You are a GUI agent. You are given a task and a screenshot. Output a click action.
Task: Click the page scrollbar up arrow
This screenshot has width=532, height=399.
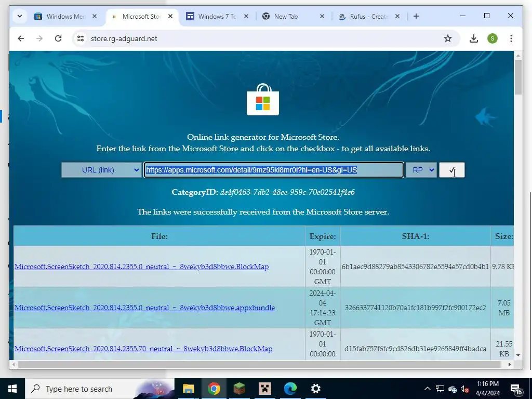pyautogui.click(x=518, y=55)
